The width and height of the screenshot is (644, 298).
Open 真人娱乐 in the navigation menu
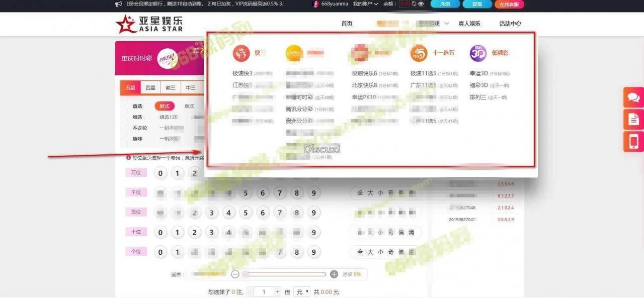click(x=469, y=24)
